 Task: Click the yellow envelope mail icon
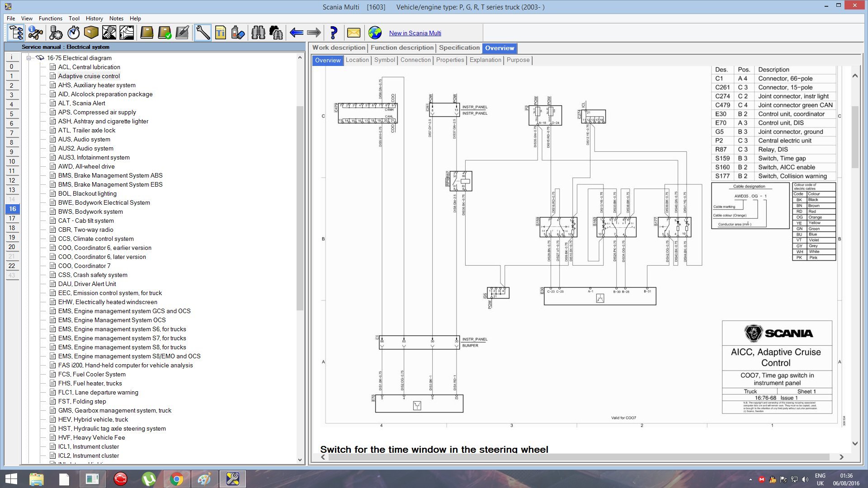click(x=354, y=33)
